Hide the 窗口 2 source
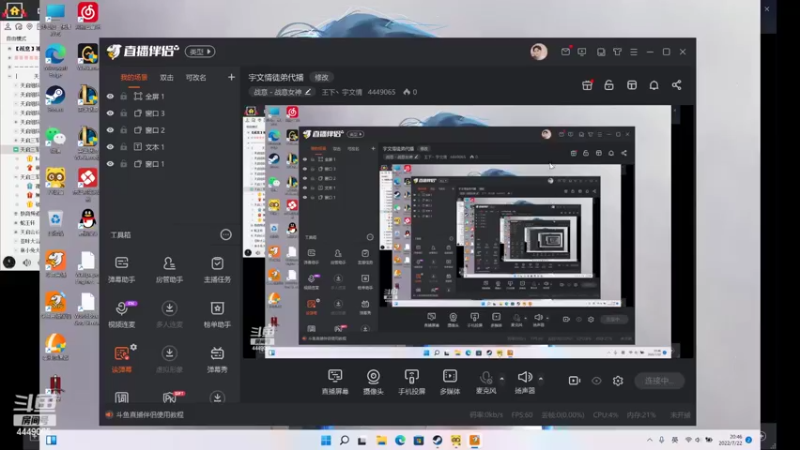 pos(110,130)
